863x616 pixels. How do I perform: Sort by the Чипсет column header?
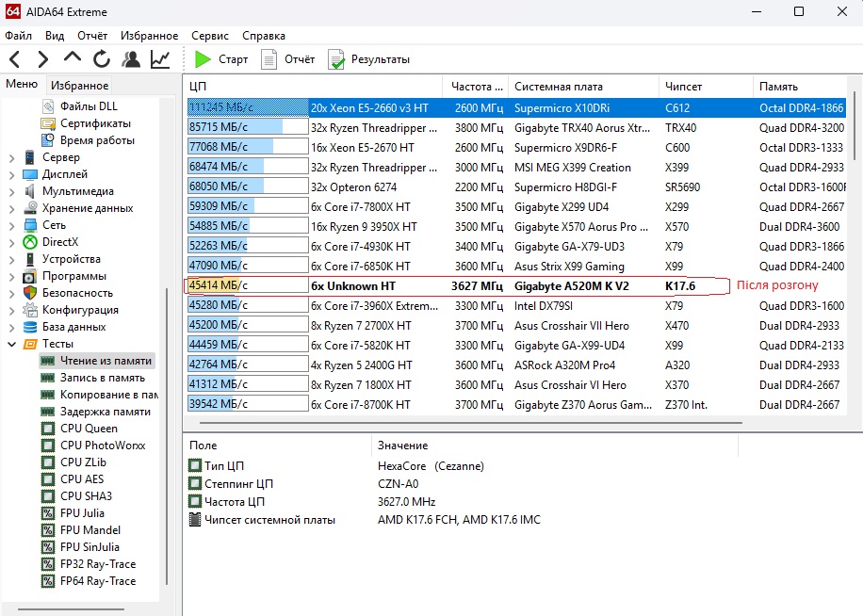[707, 87]
